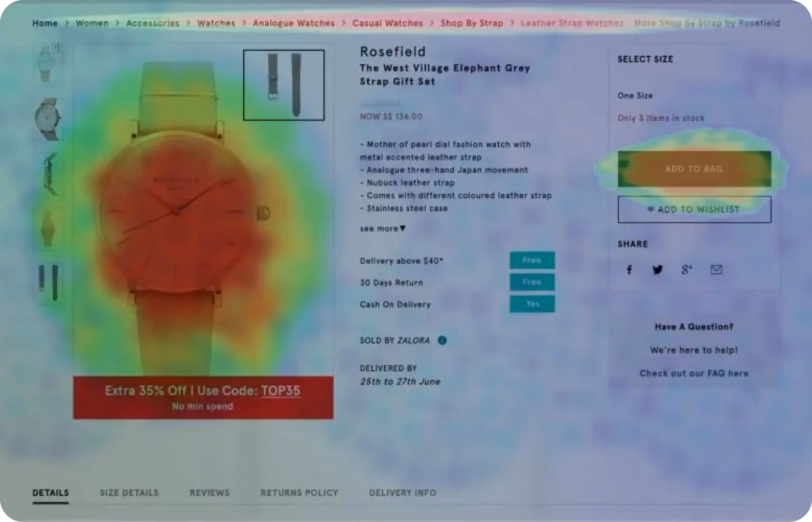
Task: Click the Yes badge for Cash On Delivery
Action: 532,304
